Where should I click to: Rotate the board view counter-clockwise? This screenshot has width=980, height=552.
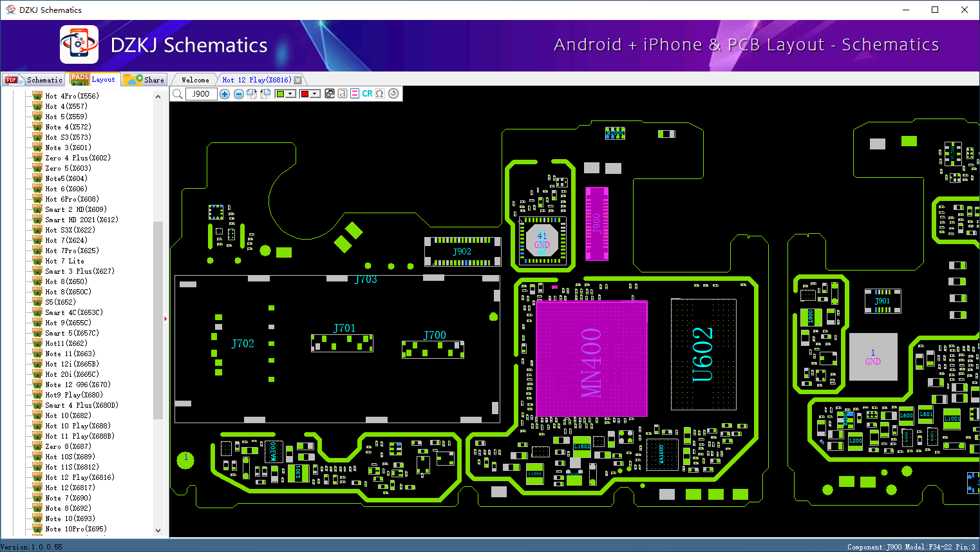tap(265, 94)
